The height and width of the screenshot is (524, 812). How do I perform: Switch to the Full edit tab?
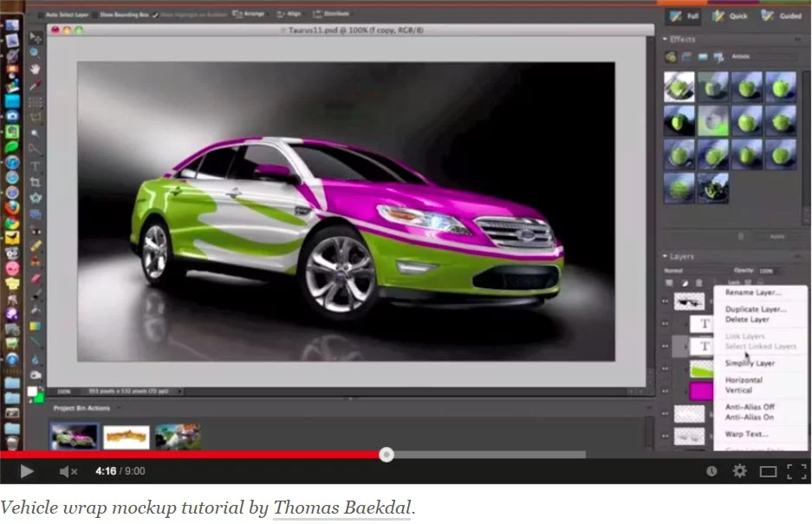685,16
